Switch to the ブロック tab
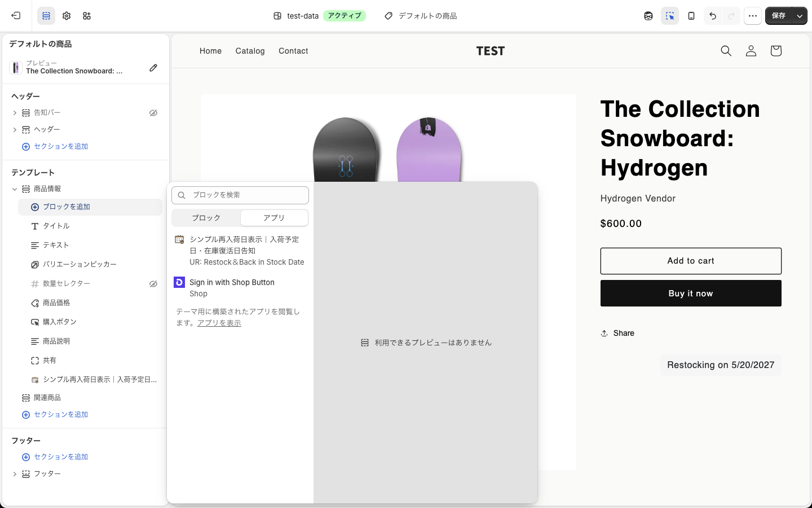Screen dimensions: 812x508 coord(206,218)
